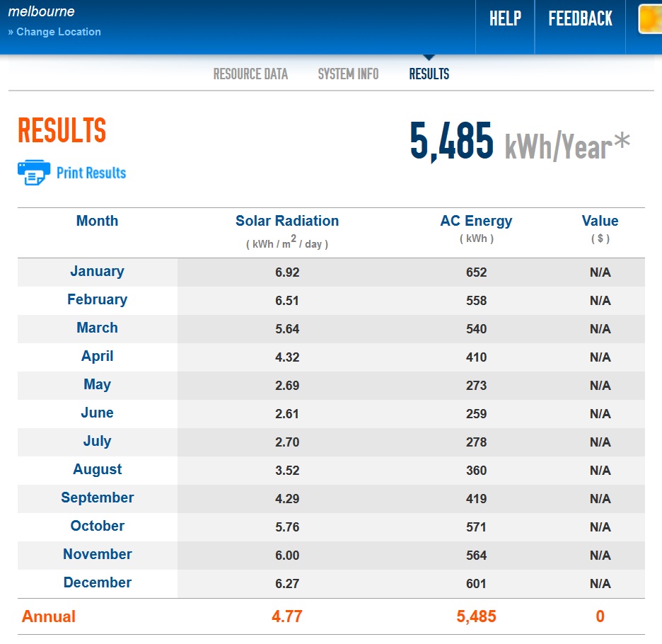Screen dimensions: 662x644
Task: Select the Results tab
Action: [x=429, y=74]
